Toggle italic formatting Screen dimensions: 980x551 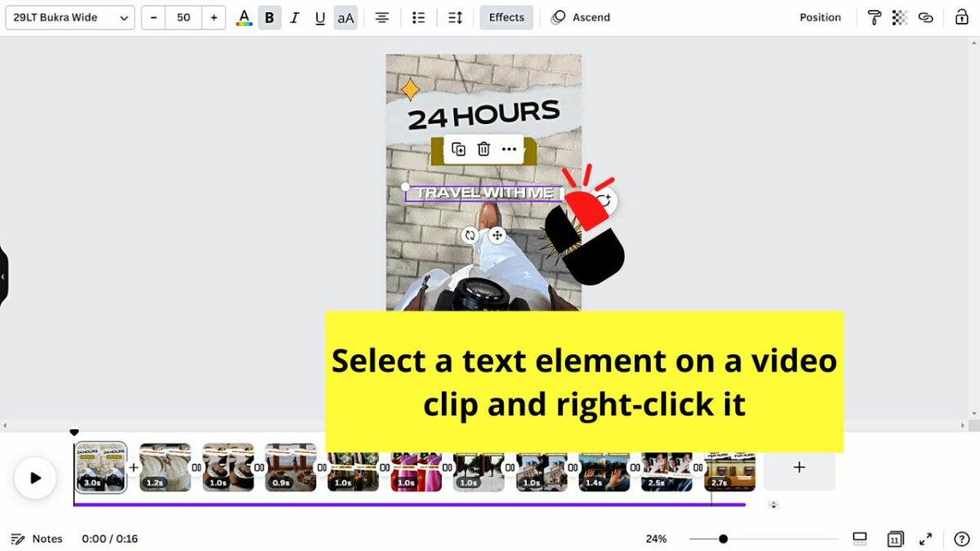(x=295, y=17)
